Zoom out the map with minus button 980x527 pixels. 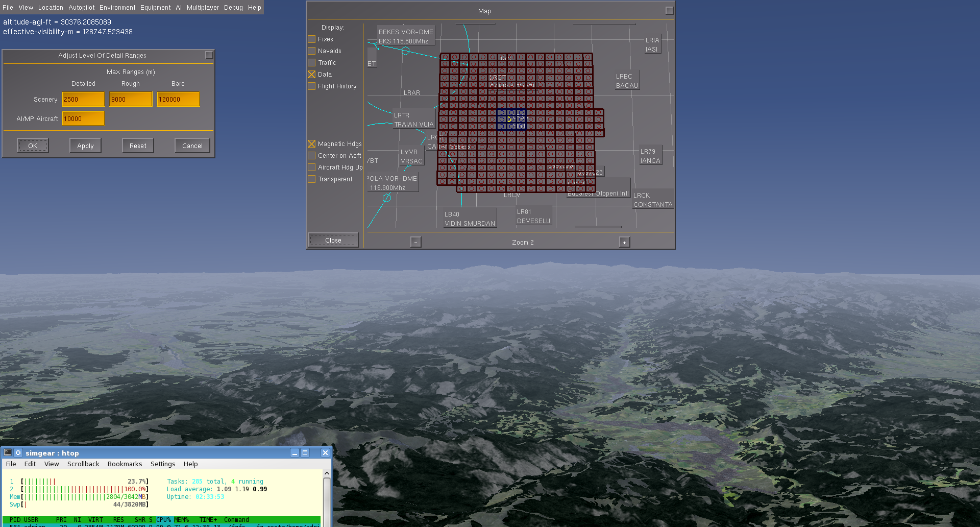pyautogui.click(x=416, y=242)
